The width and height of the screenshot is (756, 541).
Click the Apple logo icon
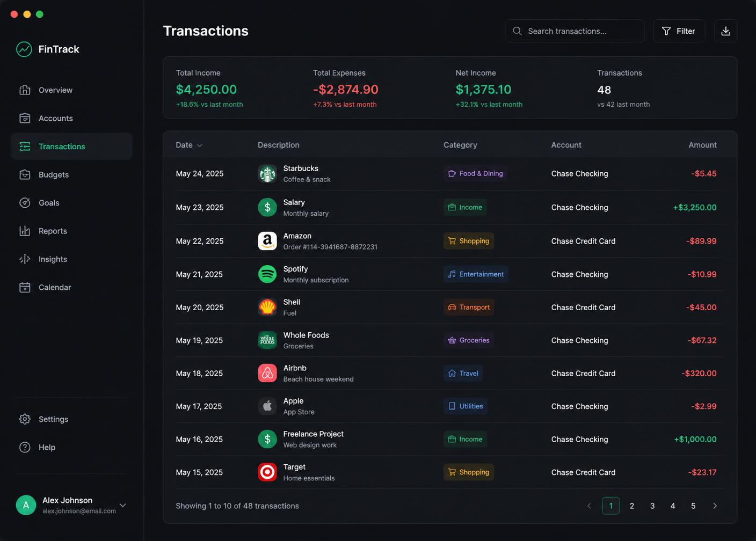267,406
